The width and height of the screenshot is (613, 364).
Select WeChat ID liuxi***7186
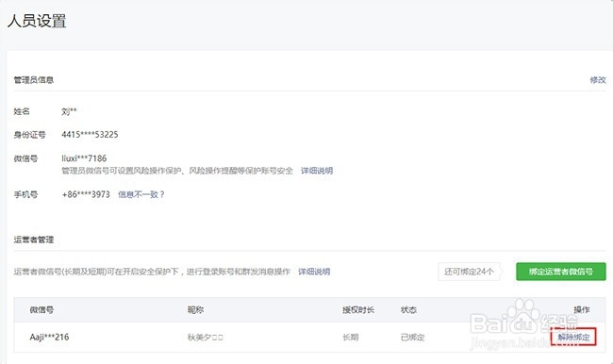84,158
